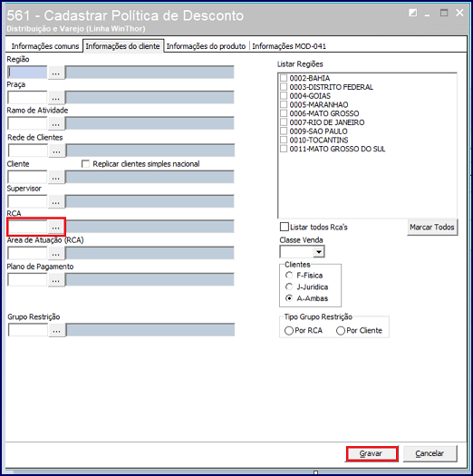Check the 0003-DISTRITO FEDERAL region

click(x=284, y=87)
